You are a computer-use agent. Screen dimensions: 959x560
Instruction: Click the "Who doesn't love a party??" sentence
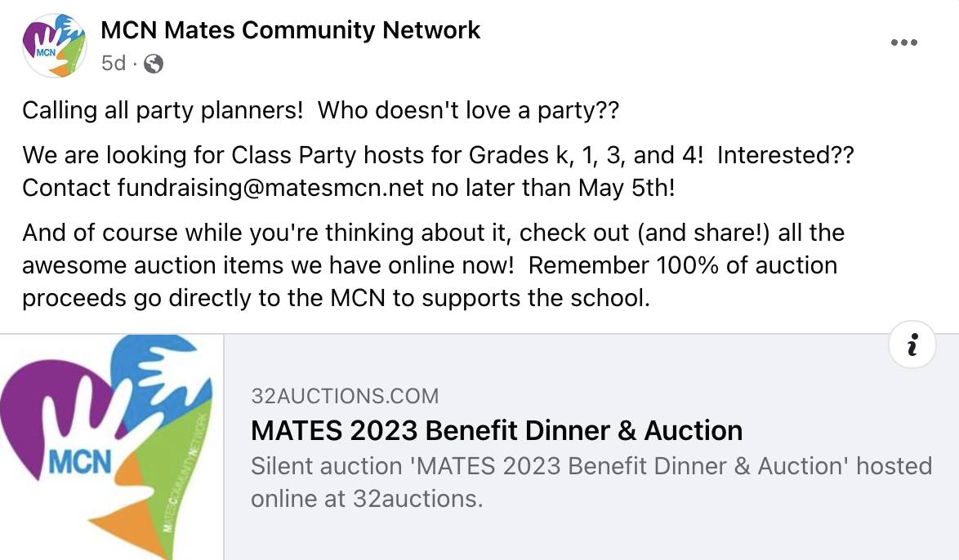(x=468, y=110)
